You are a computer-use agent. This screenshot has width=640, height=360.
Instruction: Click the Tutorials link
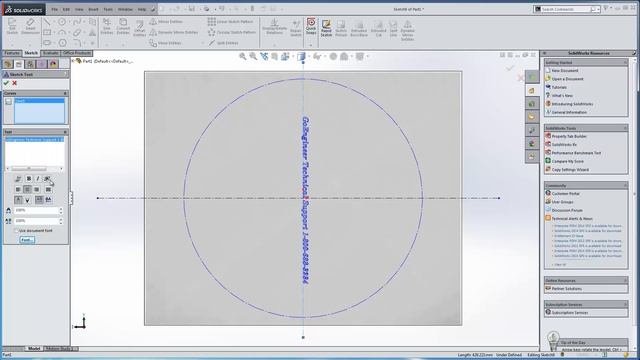coord(559,87)
